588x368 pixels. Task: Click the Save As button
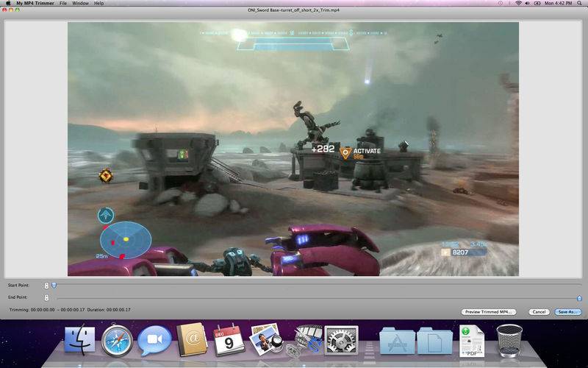(567, 312)
